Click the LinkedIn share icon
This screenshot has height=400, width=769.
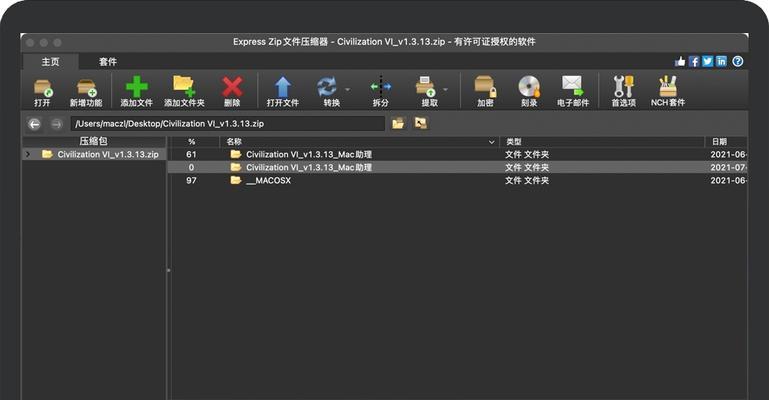click(721, 61)
